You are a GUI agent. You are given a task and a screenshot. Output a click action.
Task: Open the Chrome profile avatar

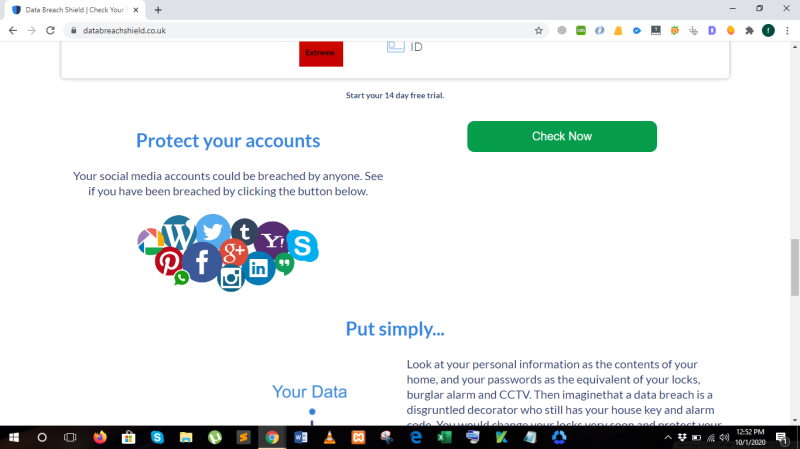point(768,31)
